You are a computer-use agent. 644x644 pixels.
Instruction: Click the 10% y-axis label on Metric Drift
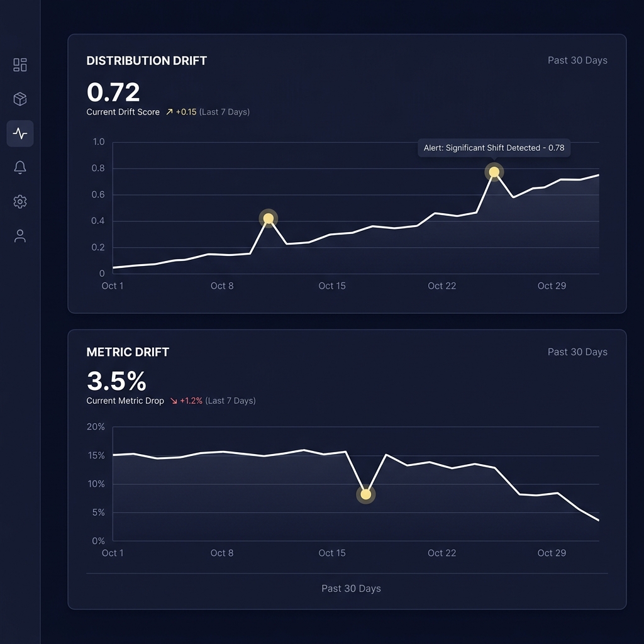[x=96, y=484]
